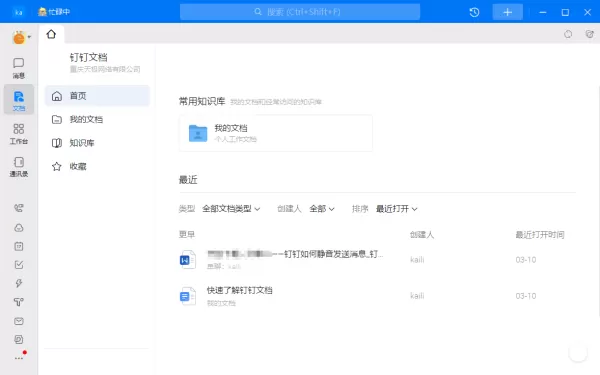Select the Documents (文档) sidebar icon
The height and width of the screenshot is (375, 600).
[x=19, y=100]
